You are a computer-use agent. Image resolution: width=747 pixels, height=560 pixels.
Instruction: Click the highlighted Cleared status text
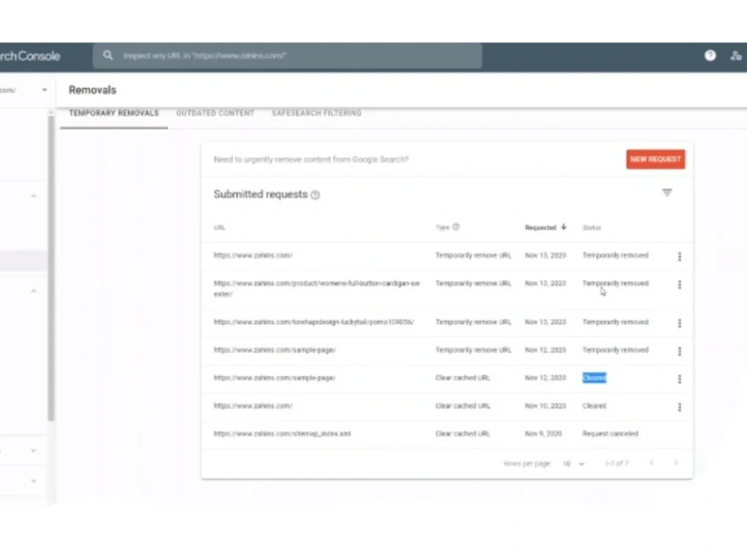[594, 378]
